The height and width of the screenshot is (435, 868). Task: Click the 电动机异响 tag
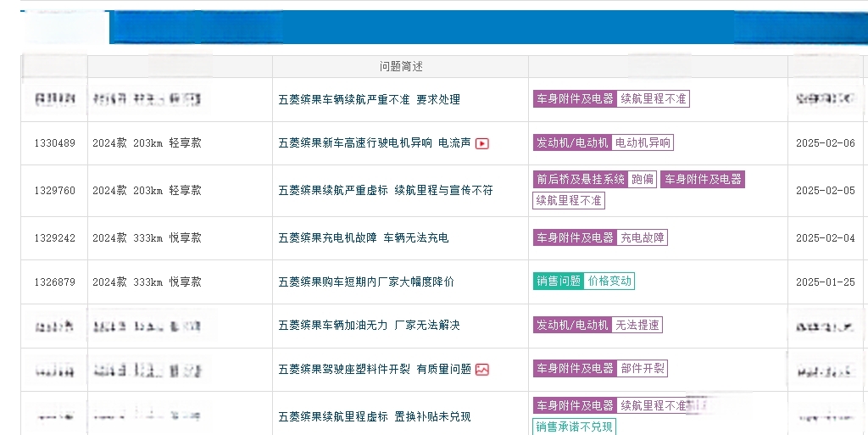point(643,142)
